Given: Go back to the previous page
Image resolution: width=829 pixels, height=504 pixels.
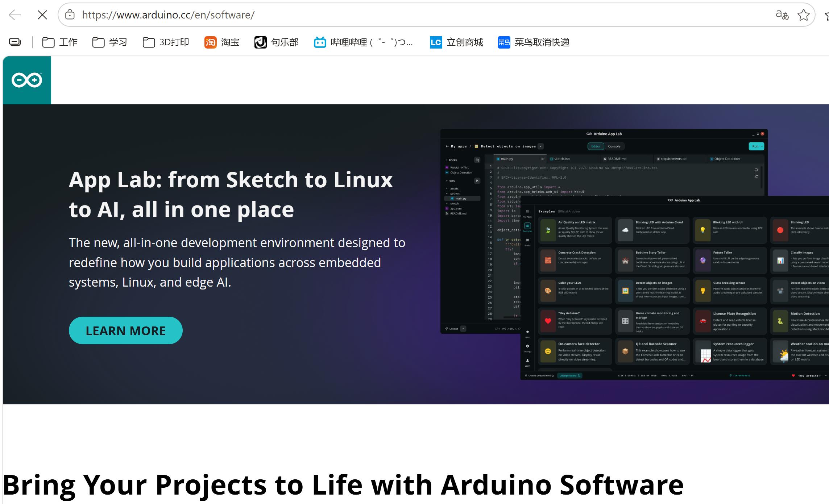Looking at the screenshot, I should (15, 15).
